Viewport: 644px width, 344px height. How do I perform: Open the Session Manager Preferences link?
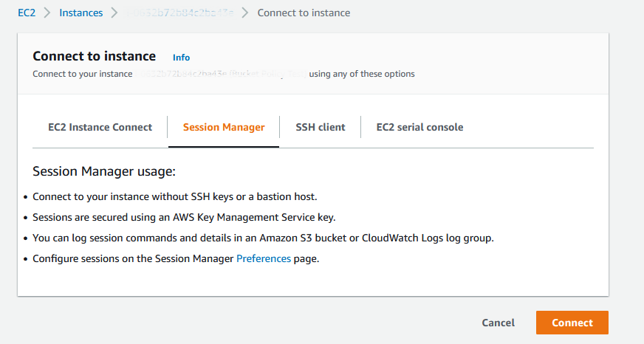pyautogui.click(x=264, y=258)
